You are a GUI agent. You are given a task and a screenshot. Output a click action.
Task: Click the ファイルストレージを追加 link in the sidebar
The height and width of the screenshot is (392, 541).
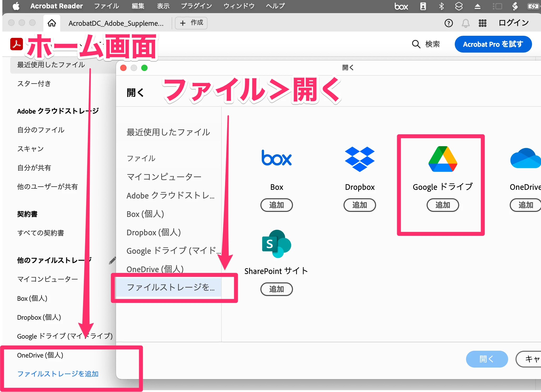(58, 374)
